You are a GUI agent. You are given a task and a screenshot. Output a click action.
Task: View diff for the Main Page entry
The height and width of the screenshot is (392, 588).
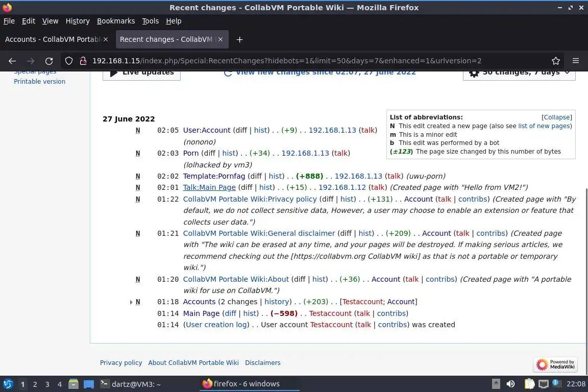[230, 313]
